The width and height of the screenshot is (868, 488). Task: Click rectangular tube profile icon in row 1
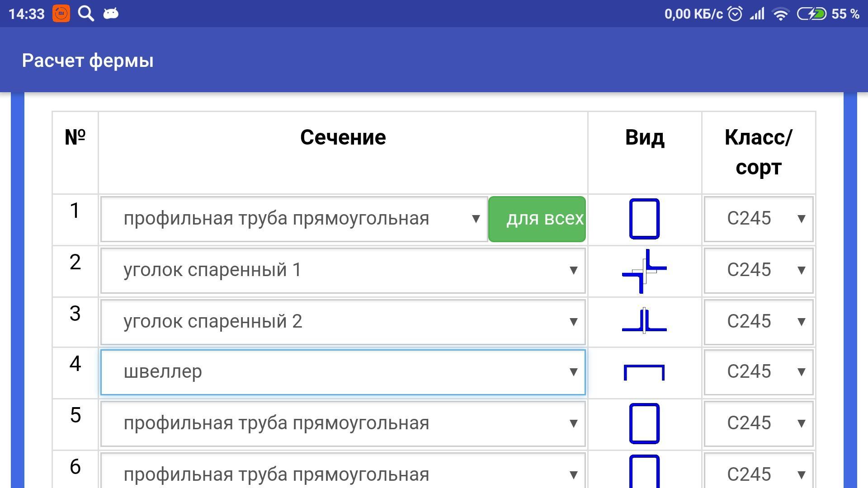pyautogui.click(x=644, y=219)
